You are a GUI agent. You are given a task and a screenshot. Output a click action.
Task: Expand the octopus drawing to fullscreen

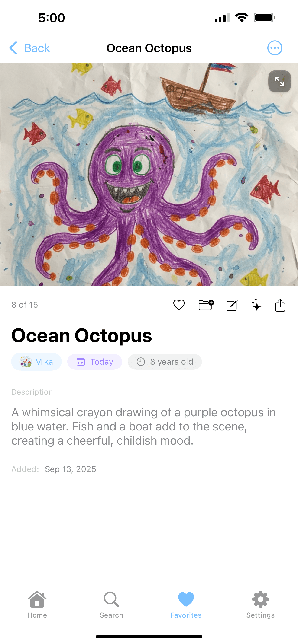coord(279,82)
